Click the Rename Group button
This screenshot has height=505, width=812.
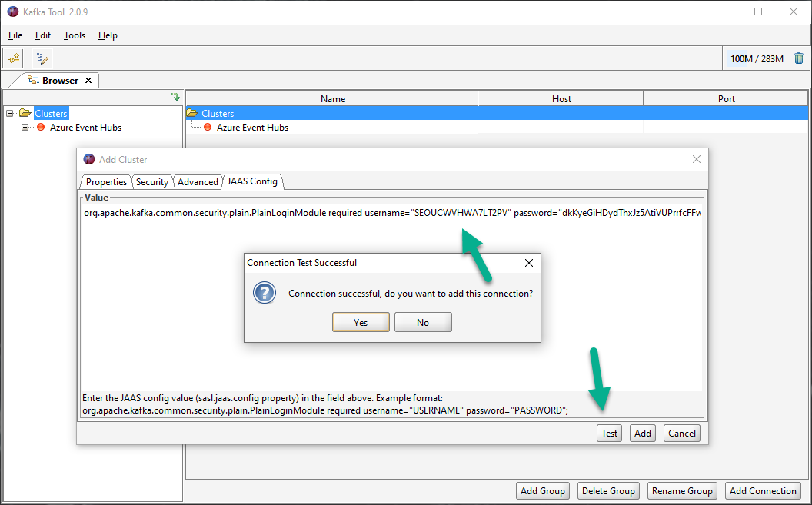point(682,491)
